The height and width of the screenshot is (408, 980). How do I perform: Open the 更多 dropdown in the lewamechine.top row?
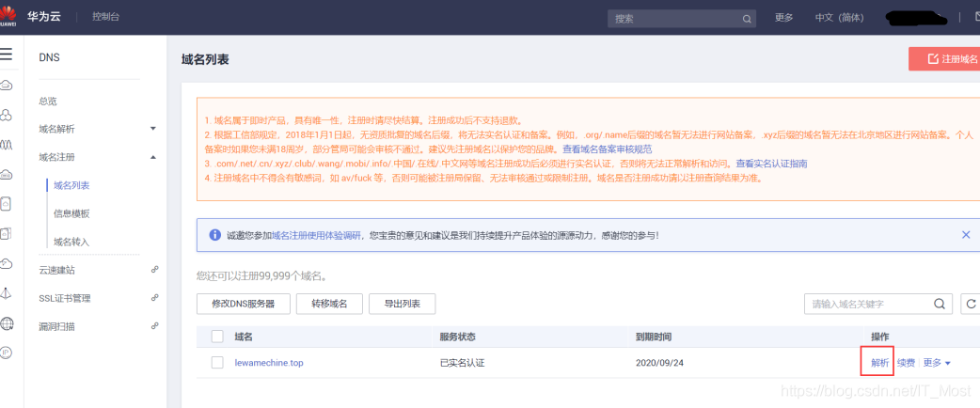[x=937, y=362]
